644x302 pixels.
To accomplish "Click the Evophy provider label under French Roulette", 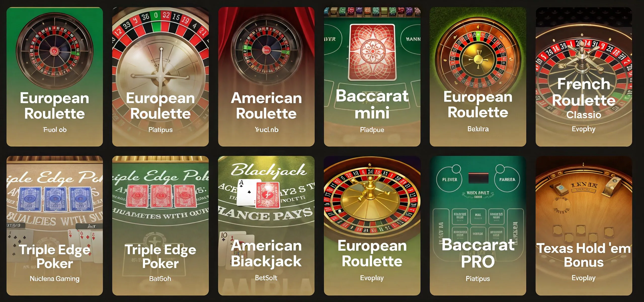I will point(584,129).
